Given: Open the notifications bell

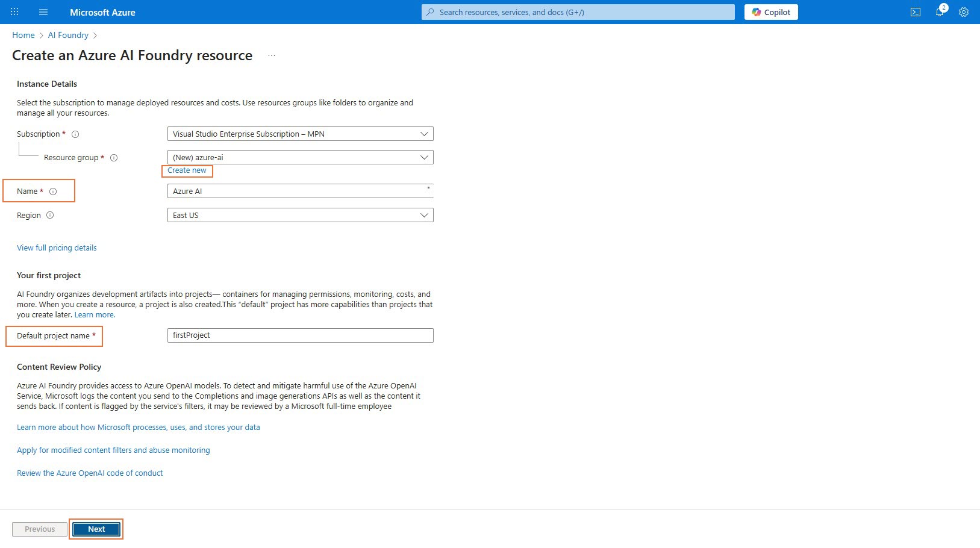Looking at the screenshot, I should 939,12.
